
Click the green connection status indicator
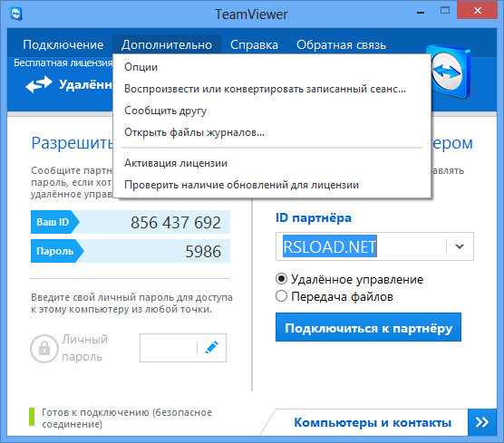[32, 417]
